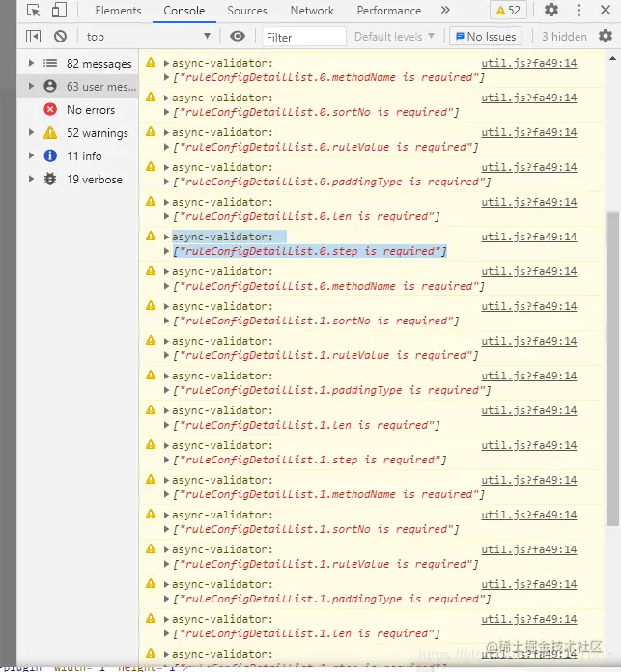Click warning icon beside 0.len message

click(x=151, y=201)
